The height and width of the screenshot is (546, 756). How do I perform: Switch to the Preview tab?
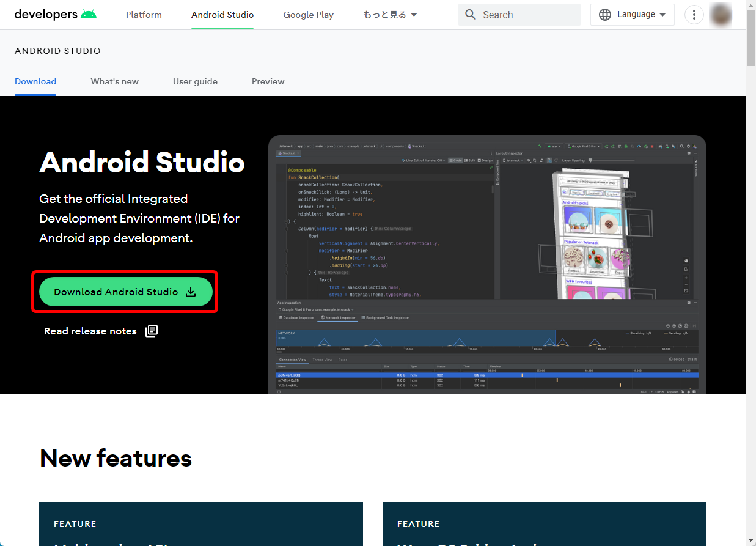[268, 81]
